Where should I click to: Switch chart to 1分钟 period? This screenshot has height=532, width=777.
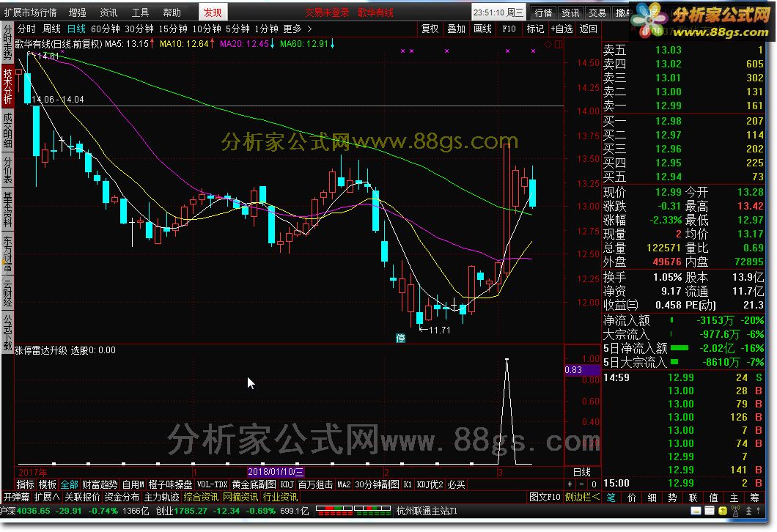[x=266, y=29]
